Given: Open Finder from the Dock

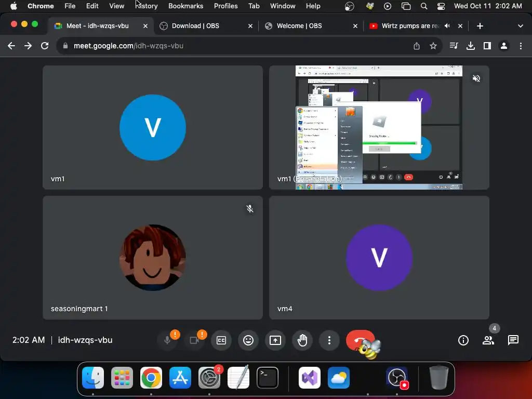Looking at the screenshot, I should [93, 378].
